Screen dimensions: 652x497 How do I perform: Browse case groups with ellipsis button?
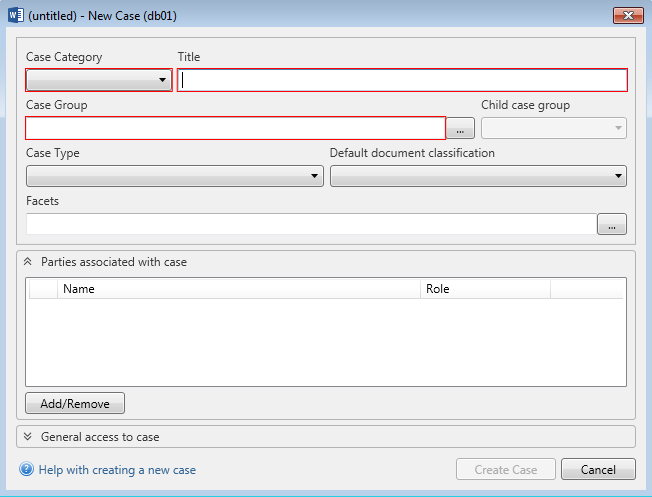[460, 129]
